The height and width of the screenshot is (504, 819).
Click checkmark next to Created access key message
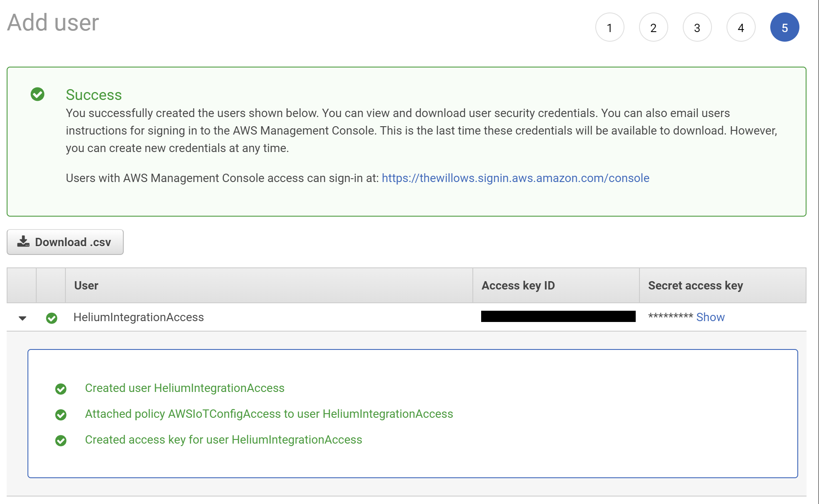[61, 440]
